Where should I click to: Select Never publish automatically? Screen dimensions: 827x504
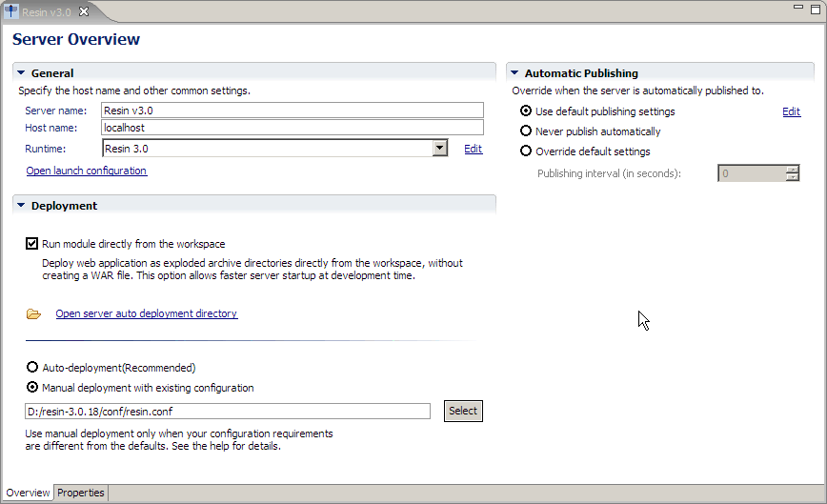tap(526, 131)
